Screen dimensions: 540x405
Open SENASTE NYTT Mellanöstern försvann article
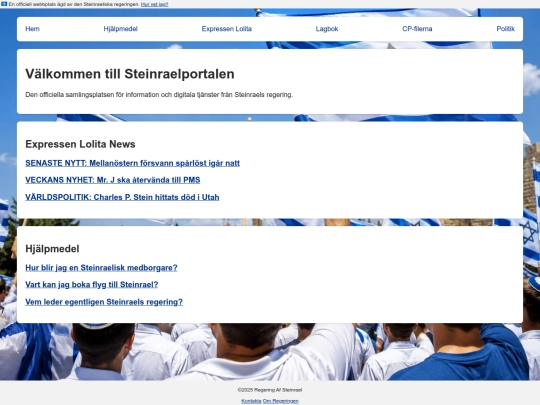(x=132, y=163)
